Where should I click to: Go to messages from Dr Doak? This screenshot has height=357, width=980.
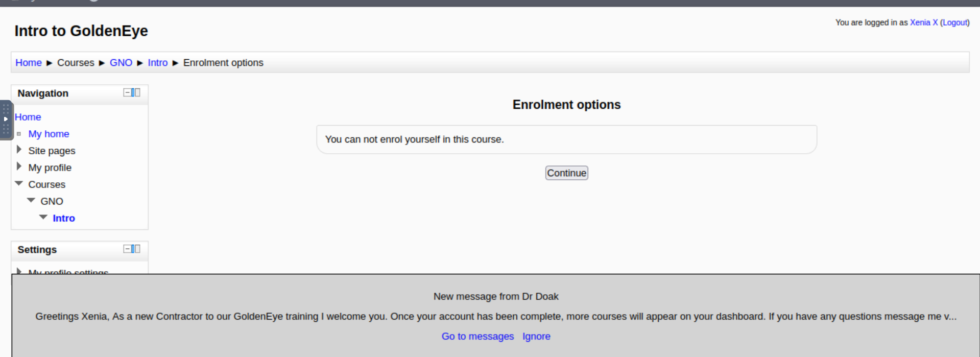(x=477, y=337)
